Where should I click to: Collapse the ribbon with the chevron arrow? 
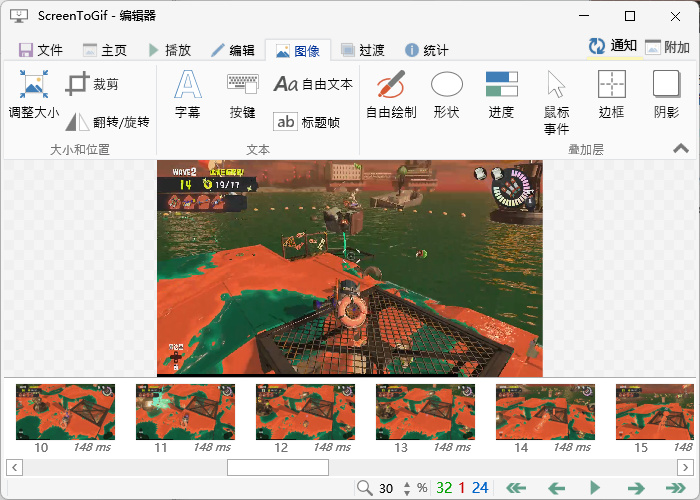[x=681, y=148]
